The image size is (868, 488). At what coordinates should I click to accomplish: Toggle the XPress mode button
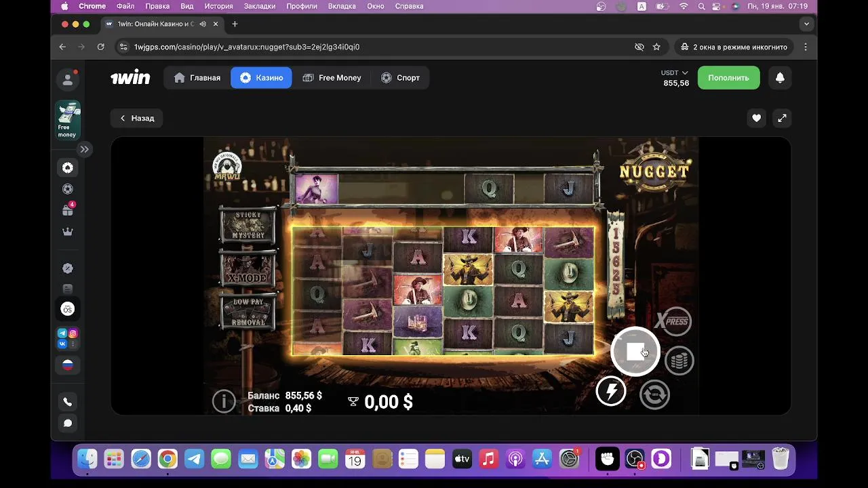(x=673, y=321)
